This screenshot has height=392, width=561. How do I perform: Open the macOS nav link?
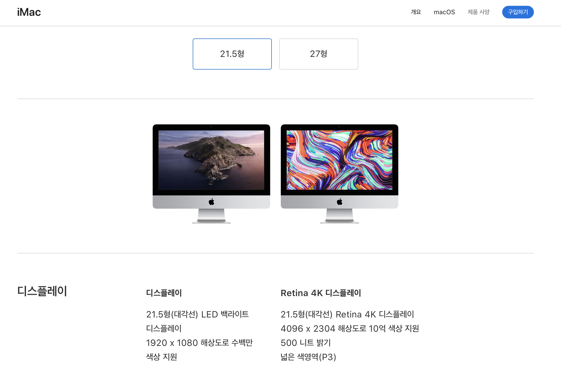[444, 12]
